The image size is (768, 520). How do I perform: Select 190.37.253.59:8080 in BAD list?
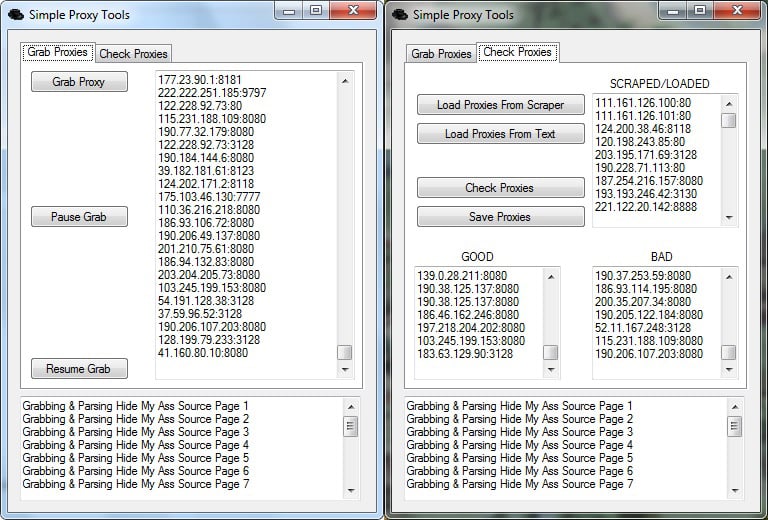point(643,276)
